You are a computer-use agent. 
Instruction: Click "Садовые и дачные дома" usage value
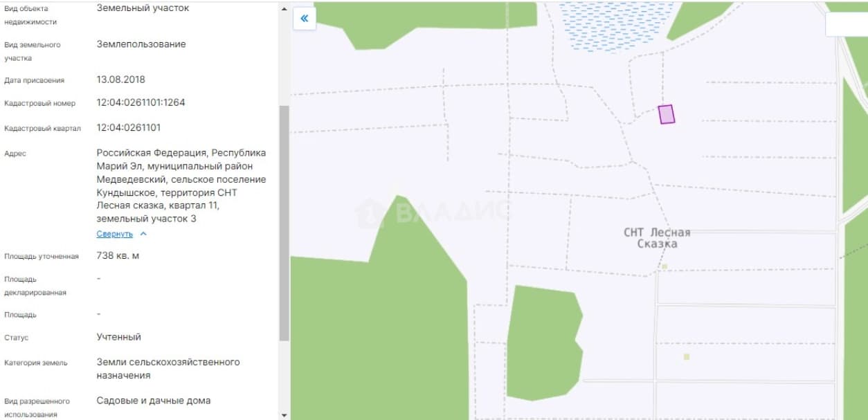pyautogui.click(x=154, y=401)
